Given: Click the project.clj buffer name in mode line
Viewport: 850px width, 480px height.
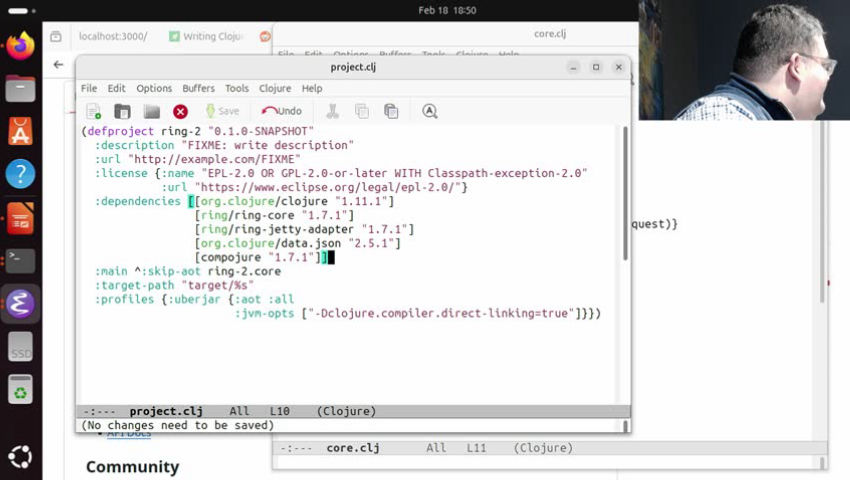Looking at the screenshot, I should 166,411.
